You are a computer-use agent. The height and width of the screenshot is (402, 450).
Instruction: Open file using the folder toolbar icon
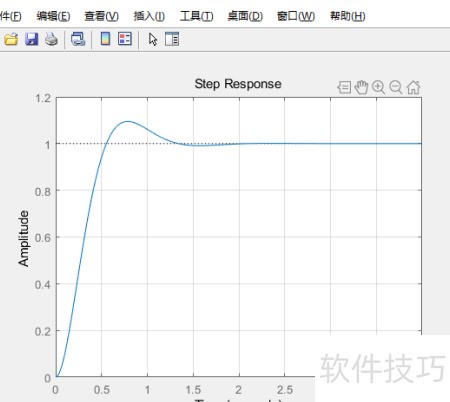11,39
